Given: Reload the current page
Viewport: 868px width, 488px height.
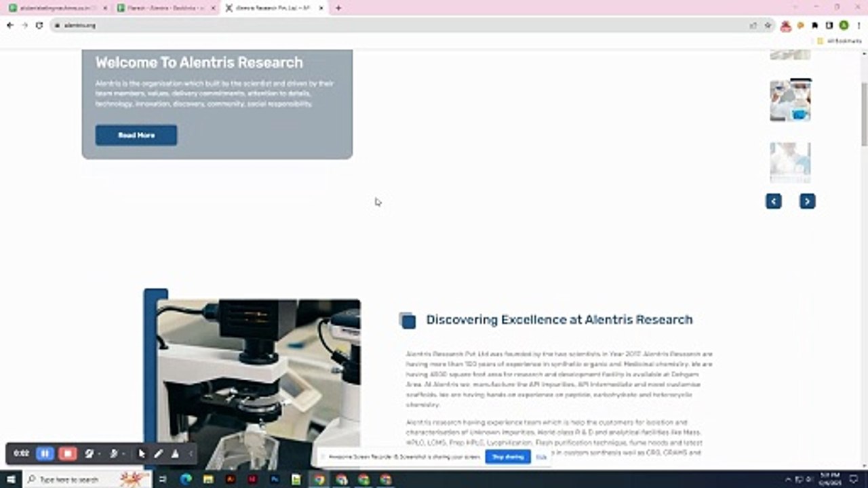Looking at the screenshot, I should (39, 25).
